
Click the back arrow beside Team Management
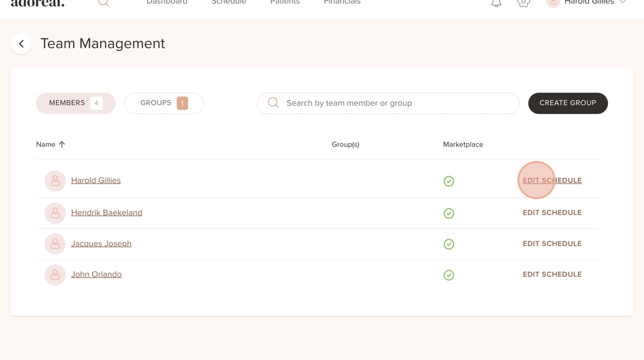pos(21,44)
